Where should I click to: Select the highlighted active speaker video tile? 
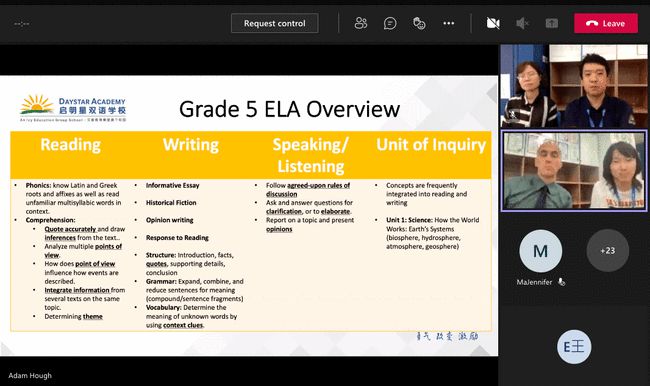point(574,171)
